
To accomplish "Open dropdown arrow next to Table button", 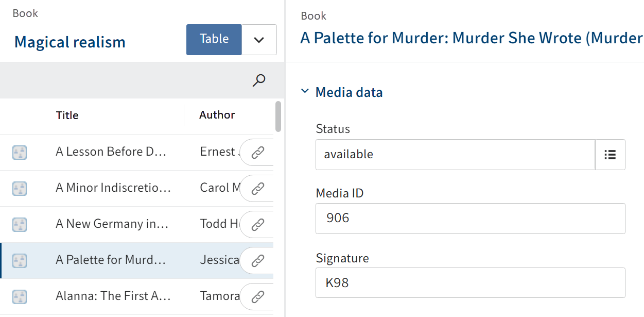I will coord(259,40).
